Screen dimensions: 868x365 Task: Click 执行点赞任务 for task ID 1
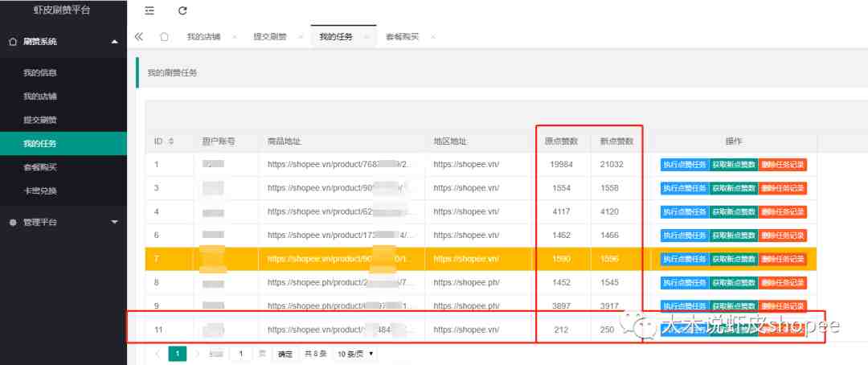click(x=684, y=165)
